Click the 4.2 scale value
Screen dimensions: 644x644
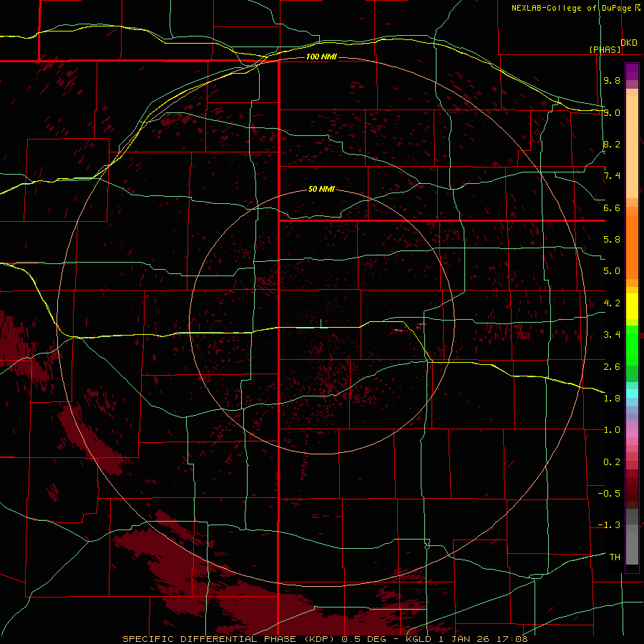click(x=612, y=303)
